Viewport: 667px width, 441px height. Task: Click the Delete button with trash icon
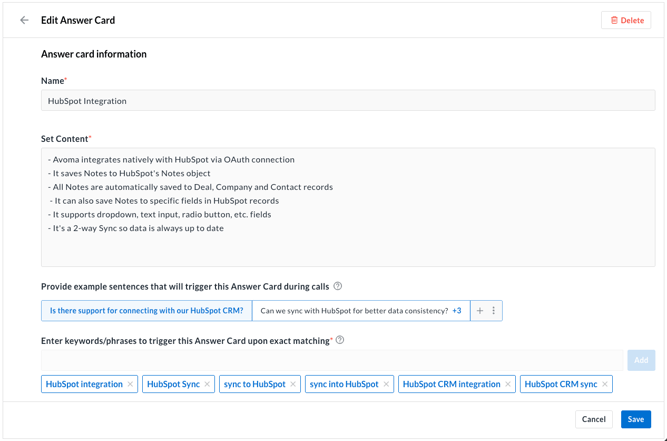[626, 20]
